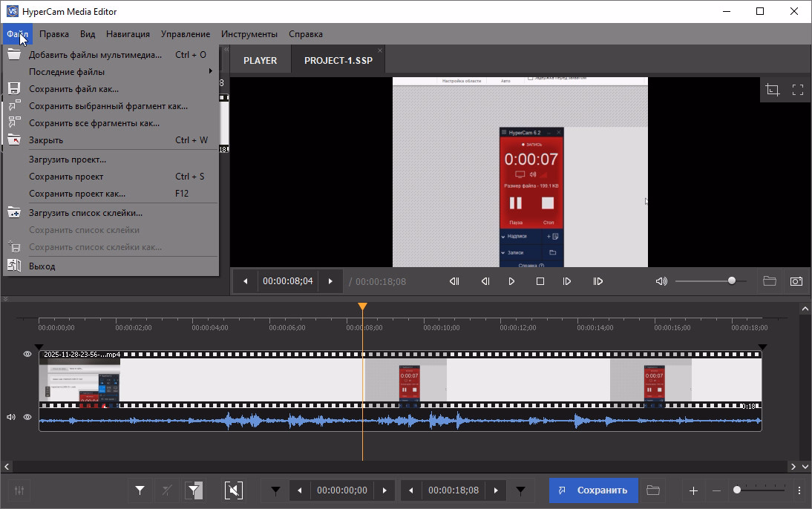
Task: Choose Загрузить проект... from the File menu
Action: pos(68,160)
